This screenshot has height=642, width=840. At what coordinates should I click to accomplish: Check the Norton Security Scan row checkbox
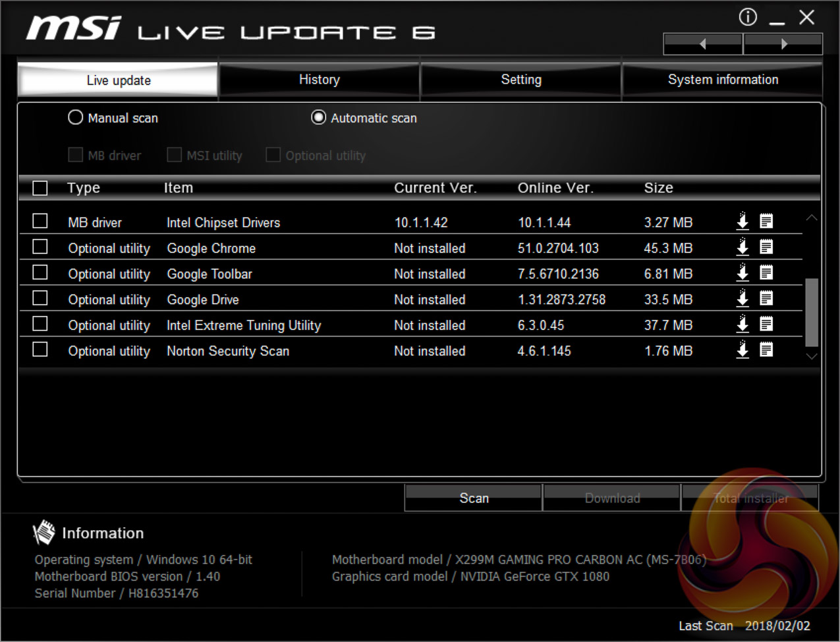pyautogui.click(x=40, y=349)
